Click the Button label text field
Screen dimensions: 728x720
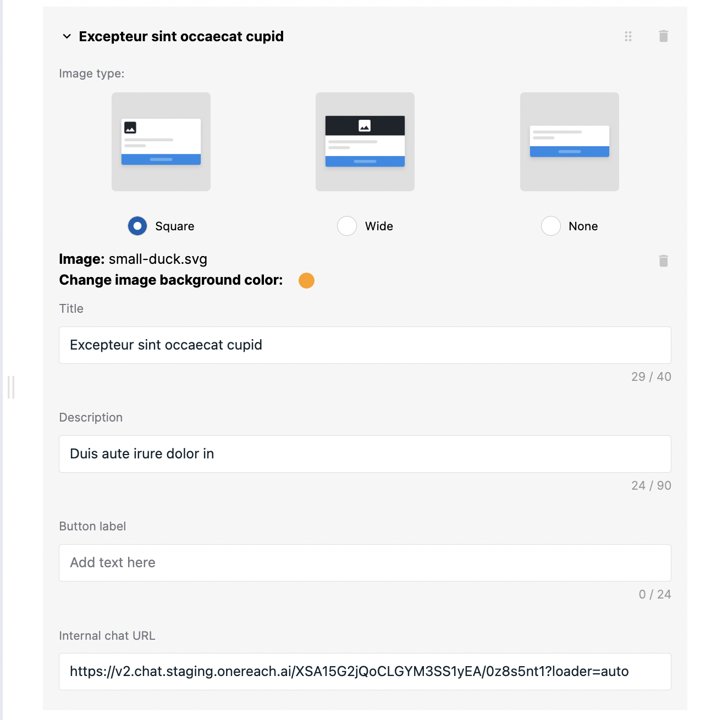(365, 563)
